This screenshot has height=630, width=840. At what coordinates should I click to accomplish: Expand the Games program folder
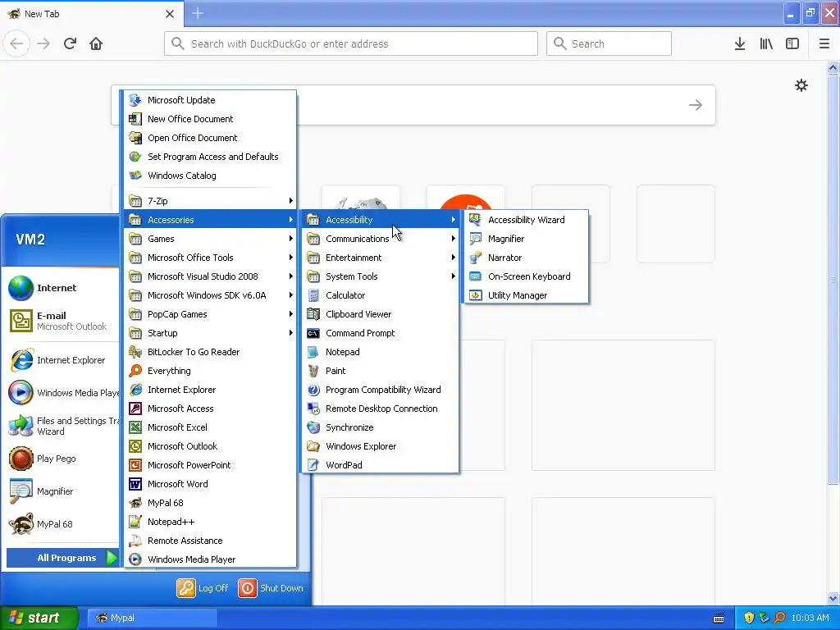point(210,239)
